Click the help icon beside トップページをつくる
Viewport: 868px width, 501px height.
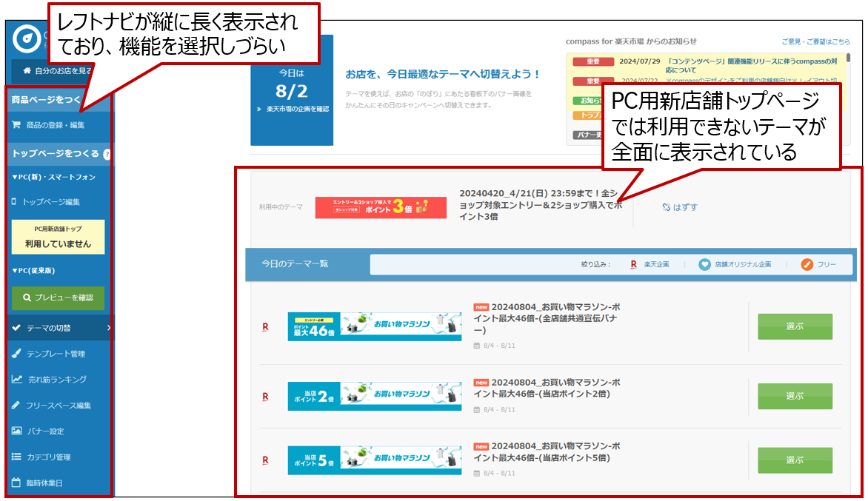[x=107, y=154]
